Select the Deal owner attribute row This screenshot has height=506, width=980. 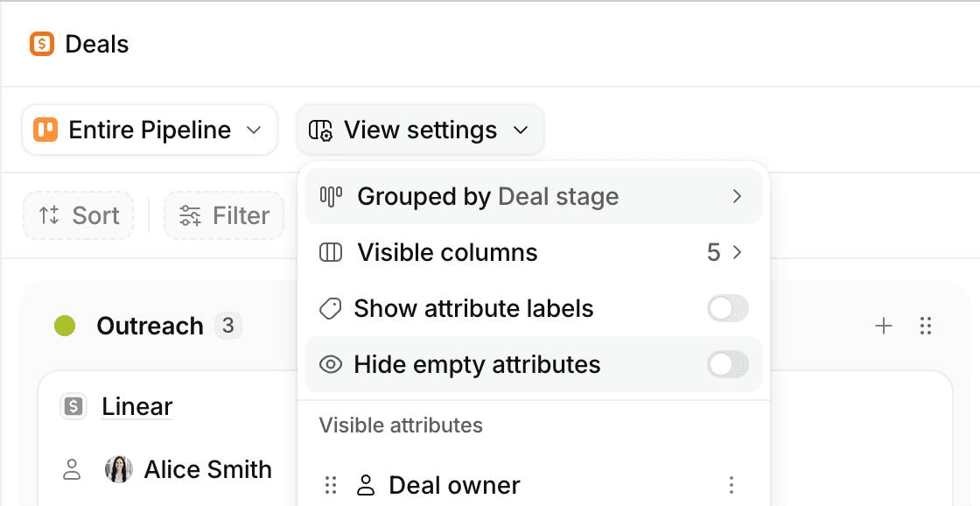(x=533, y=485)
